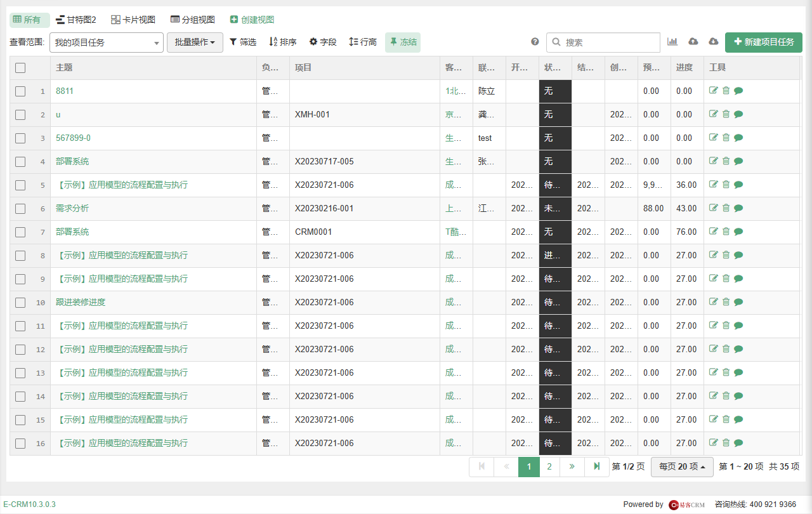Go to the last page
Screen dimensions: 812x514
[596, 466]
